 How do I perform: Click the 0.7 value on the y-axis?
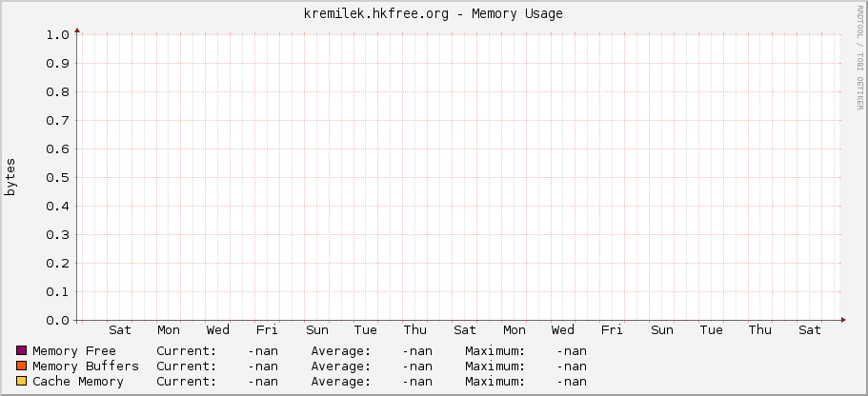coord(57,121)
